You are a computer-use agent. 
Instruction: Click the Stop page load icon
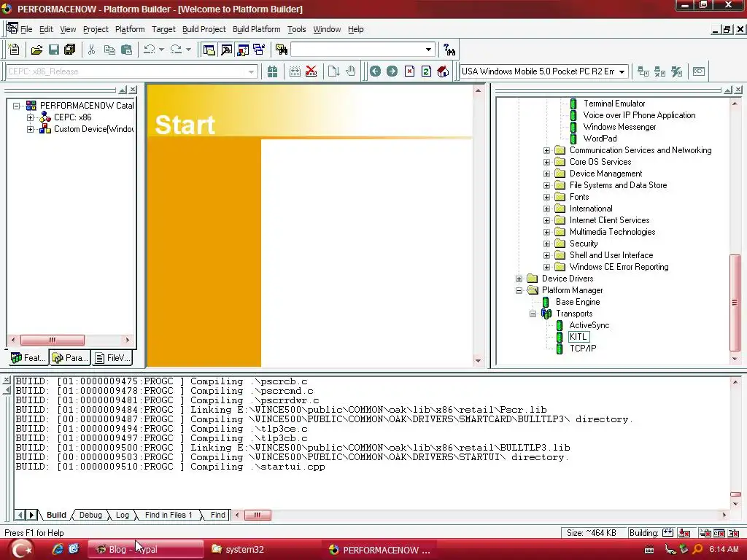pyautogui.click(x=409, y=71)
